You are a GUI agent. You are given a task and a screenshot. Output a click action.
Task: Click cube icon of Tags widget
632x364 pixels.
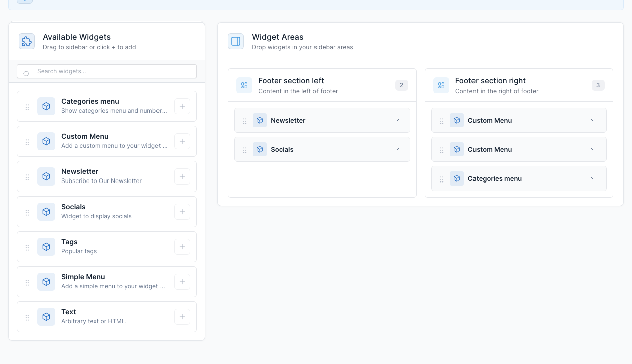(x=46, y=247)
